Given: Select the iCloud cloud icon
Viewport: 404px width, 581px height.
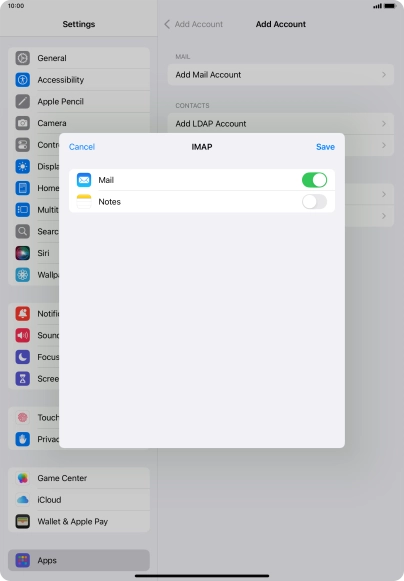Looking at the screenshot, I should 23,500.
